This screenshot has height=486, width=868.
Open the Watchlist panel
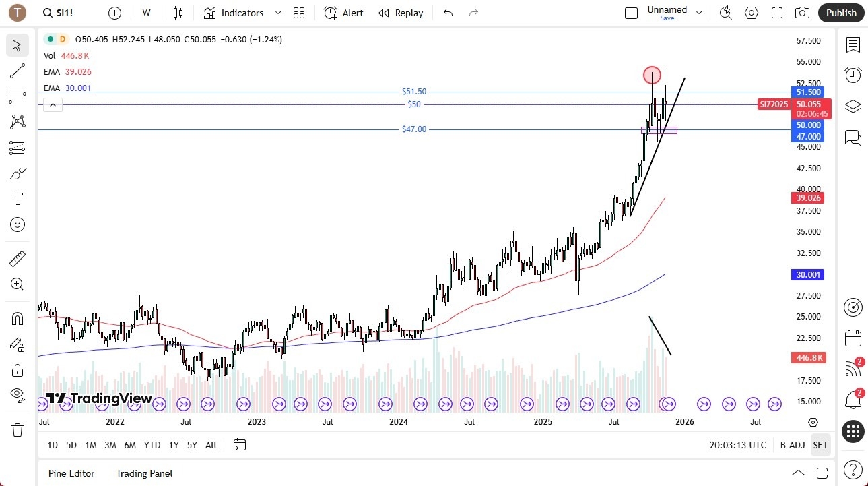click(x=853, y=45)
